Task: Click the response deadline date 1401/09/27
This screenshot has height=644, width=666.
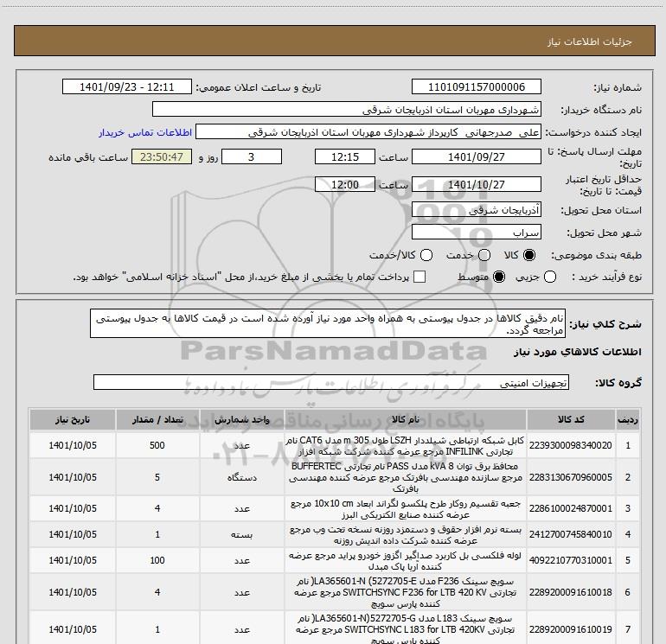Action: tap(476, 156)
